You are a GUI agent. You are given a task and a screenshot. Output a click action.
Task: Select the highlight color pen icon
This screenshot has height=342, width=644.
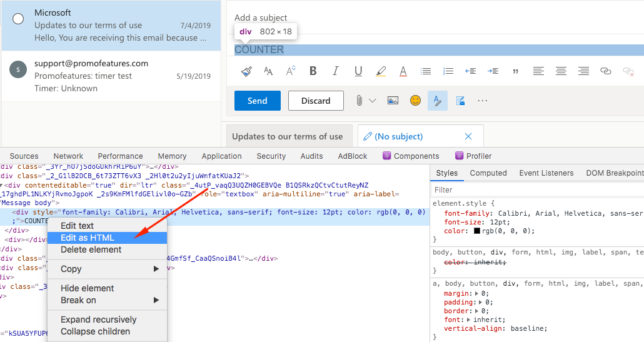pyautogui.click(x=381, y=71)
